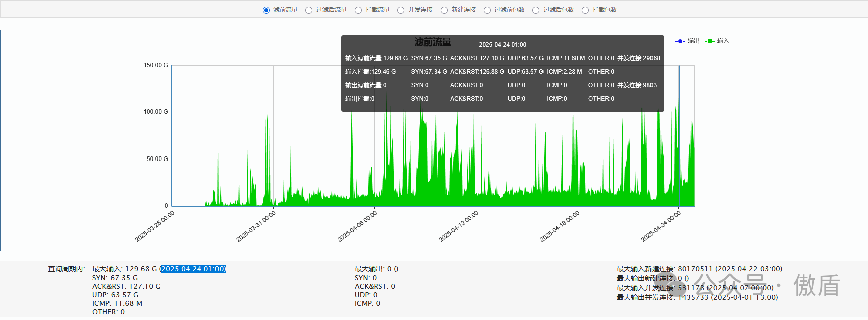Toggle the blue 输出 legend marker

pyautogui.click(x=680, y=41)
